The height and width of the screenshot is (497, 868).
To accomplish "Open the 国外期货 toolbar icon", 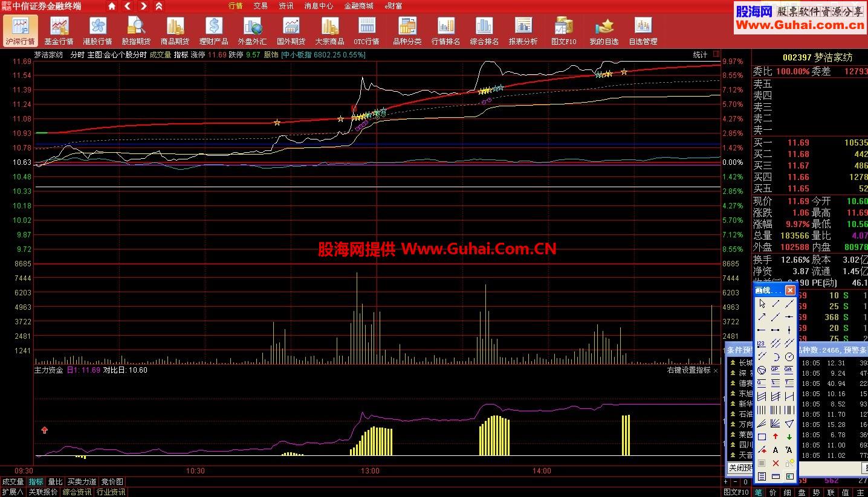I will (x=291, y=30).
